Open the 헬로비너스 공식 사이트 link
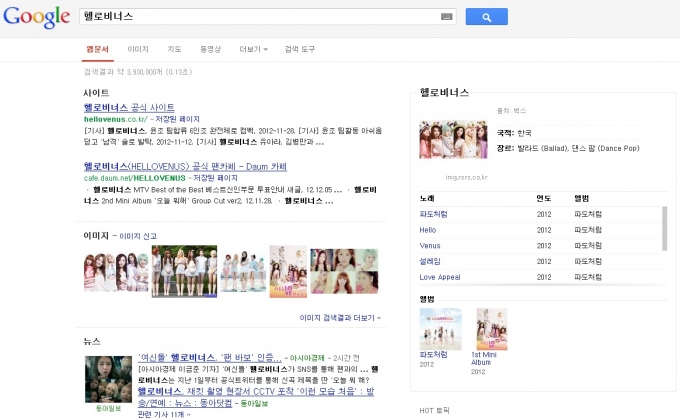 [129, 108]
